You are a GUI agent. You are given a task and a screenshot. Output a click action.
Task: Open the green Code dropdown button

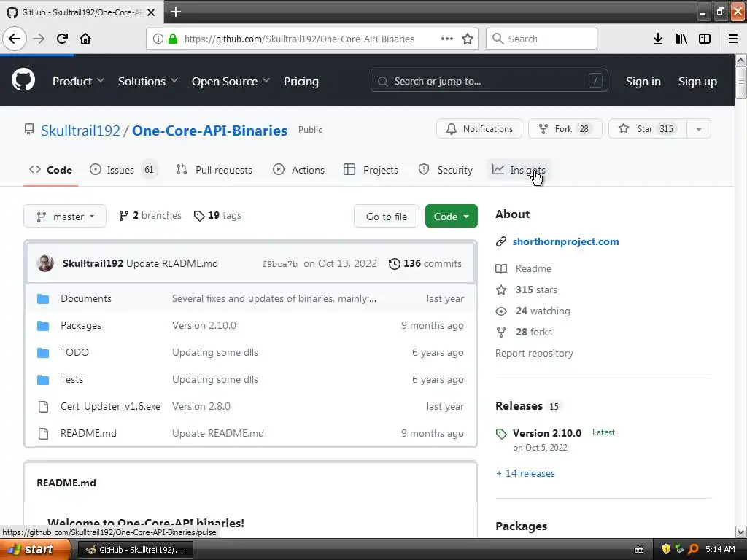(x=451, y=216)
